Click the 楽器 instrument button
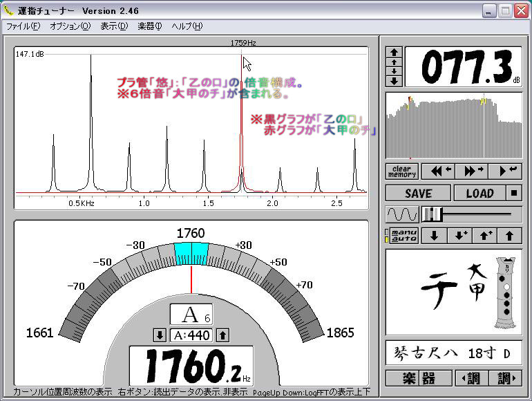Screen dimensions: 532x401 click(x=419, y=378)
